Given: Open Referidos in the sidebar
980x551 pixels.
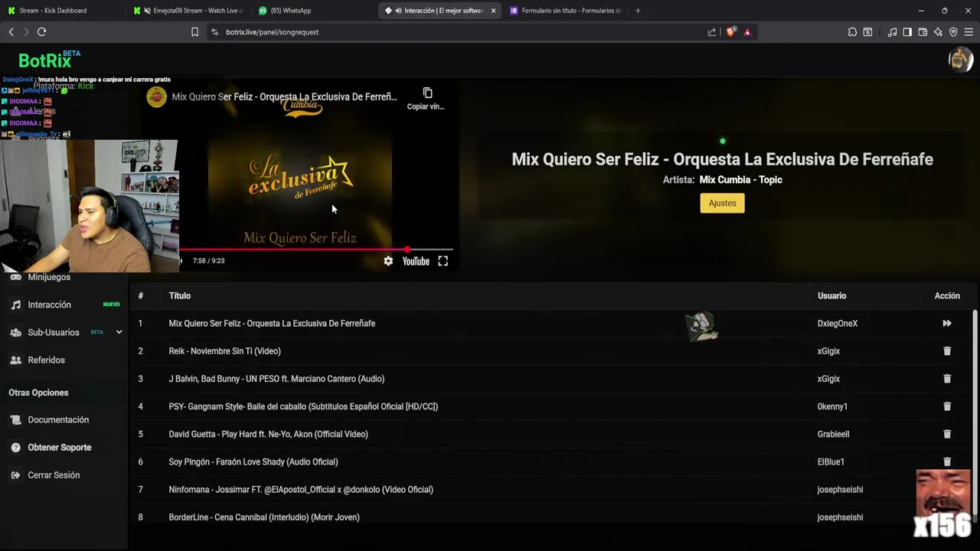Looking at the screenshot, I should 46,360.
